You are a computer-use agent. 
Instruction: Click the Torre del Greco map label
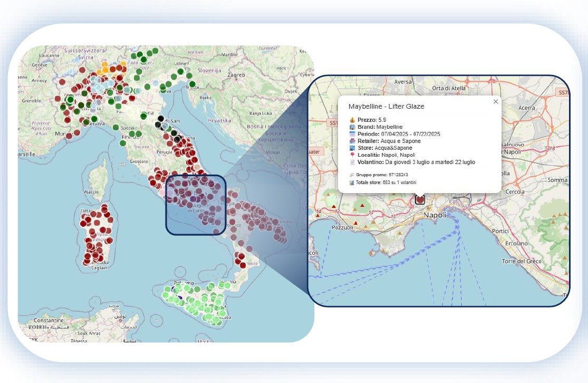[x=523, y=262]
